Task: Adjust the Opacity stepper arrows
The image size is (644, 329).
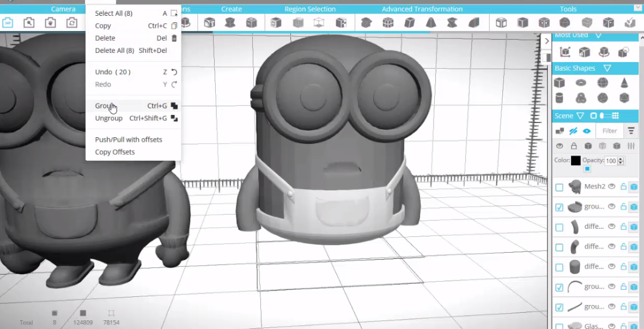Action: pos(621,161)
